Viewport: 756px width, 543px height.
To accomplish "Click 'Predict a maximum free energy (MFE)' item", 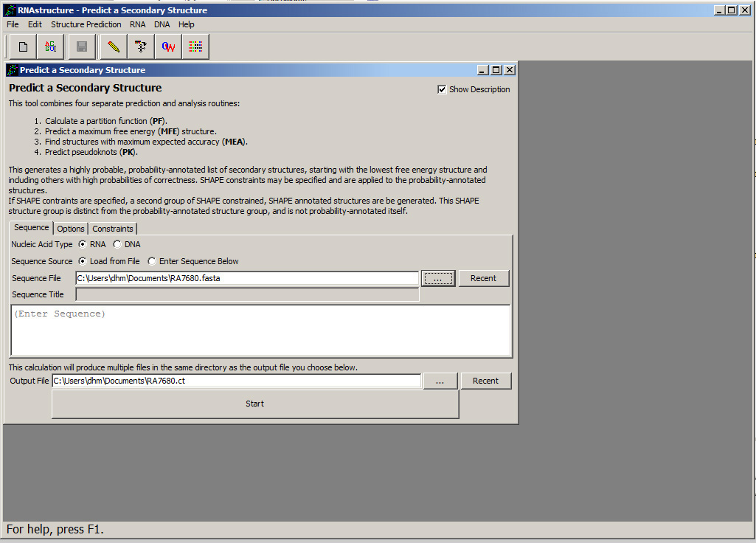I will coord(131,131).
